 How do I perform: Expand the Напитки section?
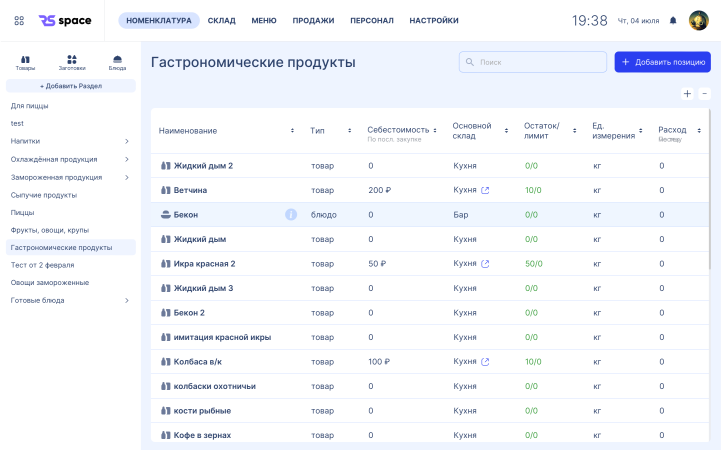click(126, 141)
